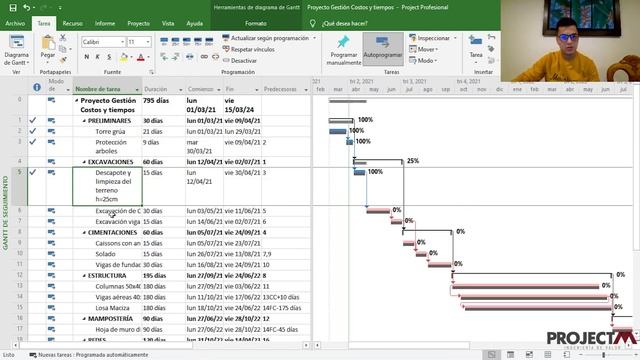Open the Archivo tab
This screenshot has height=360, width=640.
(x=15, y=24)
